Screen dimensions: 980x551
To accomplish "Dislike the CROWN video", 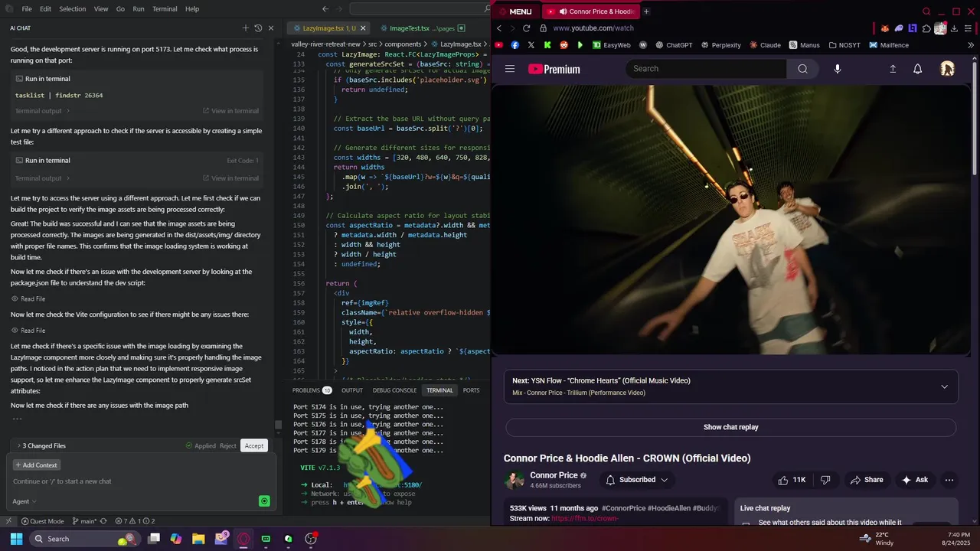I will (x=825, y=480).
